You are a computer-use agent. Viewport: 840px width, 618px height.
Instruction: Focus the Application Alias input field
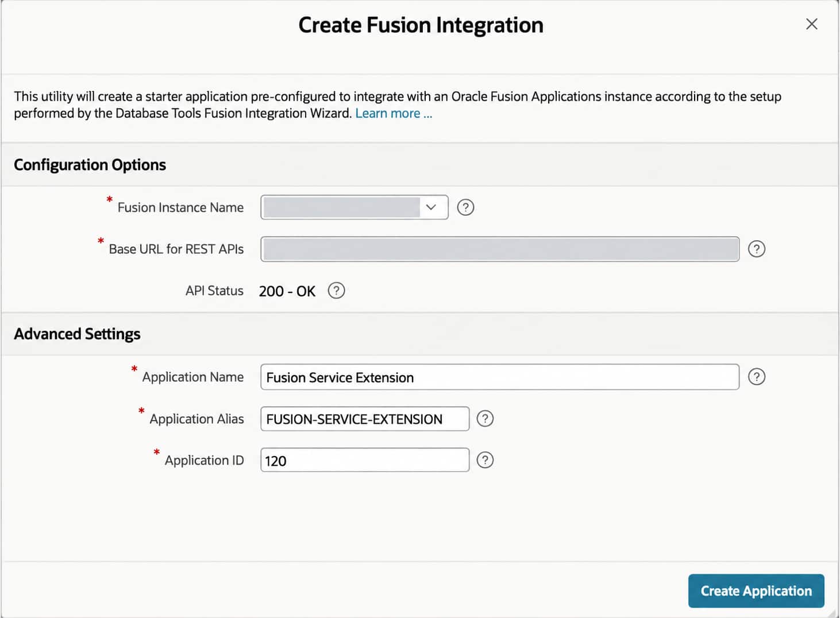[x=365, y=419]
